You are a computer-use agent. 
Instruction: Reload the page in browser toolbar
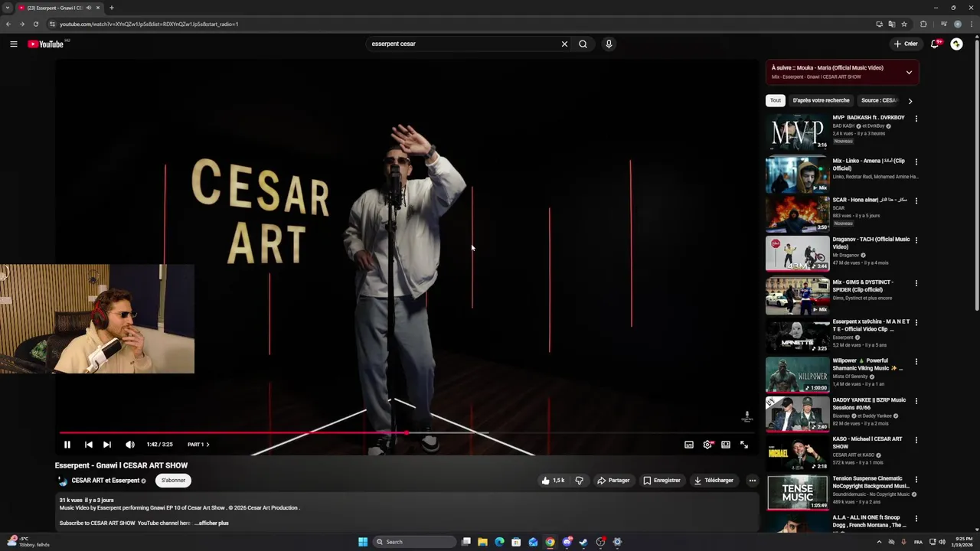click(x=36, y=24)
